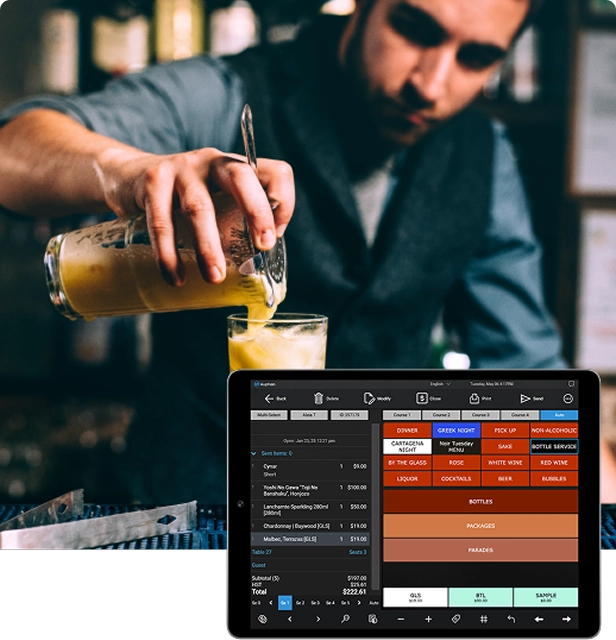The width and height of the screenshot is (616, 640).
Task: Open the English language dropdown
Action: 439,383
